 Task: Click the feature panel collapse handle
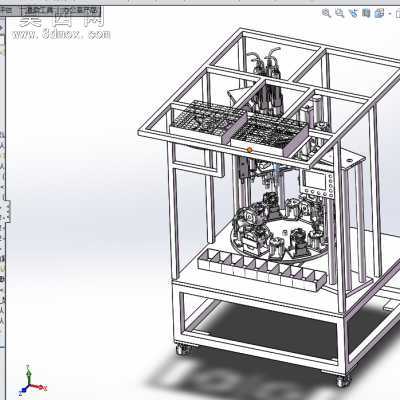click(x=9, y=211)
